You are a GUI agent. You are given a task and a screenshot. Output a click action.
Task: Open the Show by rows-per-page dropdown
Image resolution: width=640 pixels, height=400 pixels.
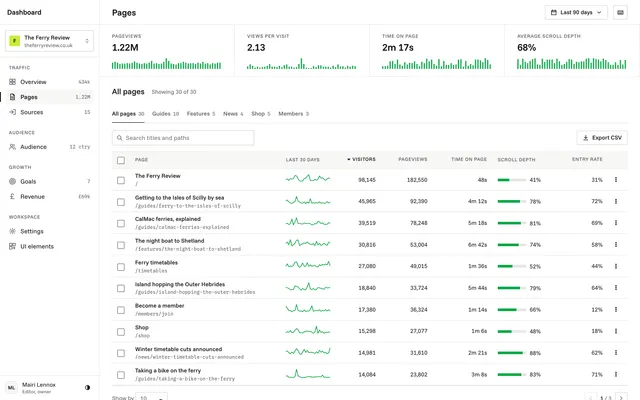pyautogui.click(x=151, y=397)
